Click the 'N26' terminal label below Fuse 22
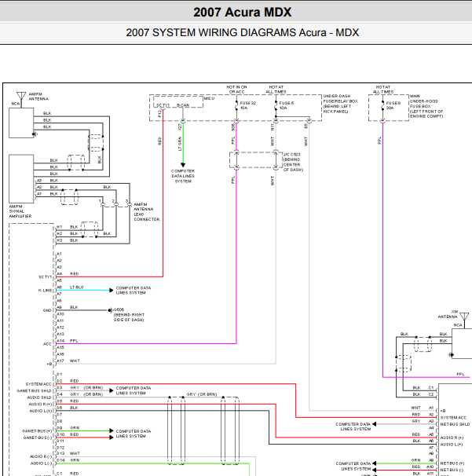 [232, 127]
